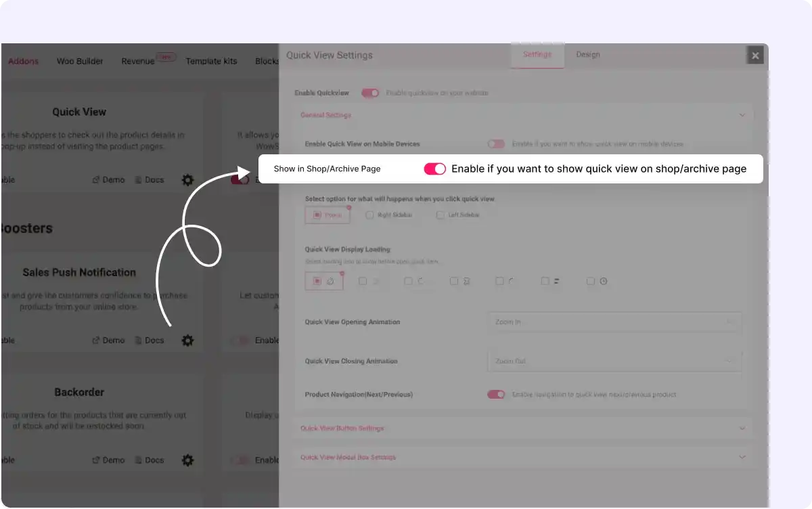Viewport: 812px width, 509px height.
Task: Disable Product Navigation Next/Previous toggle
Action: point(496,395)
